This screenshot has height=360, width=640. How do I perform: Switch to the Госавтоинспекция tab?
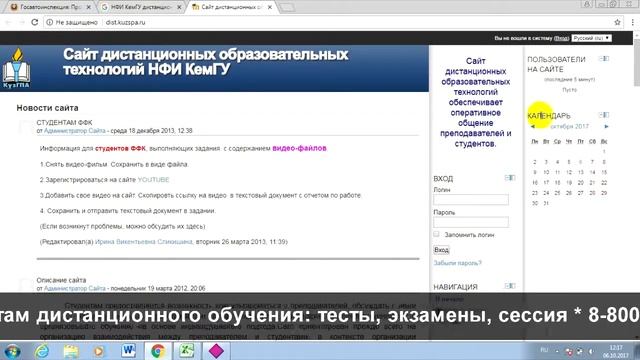[50, 7]
